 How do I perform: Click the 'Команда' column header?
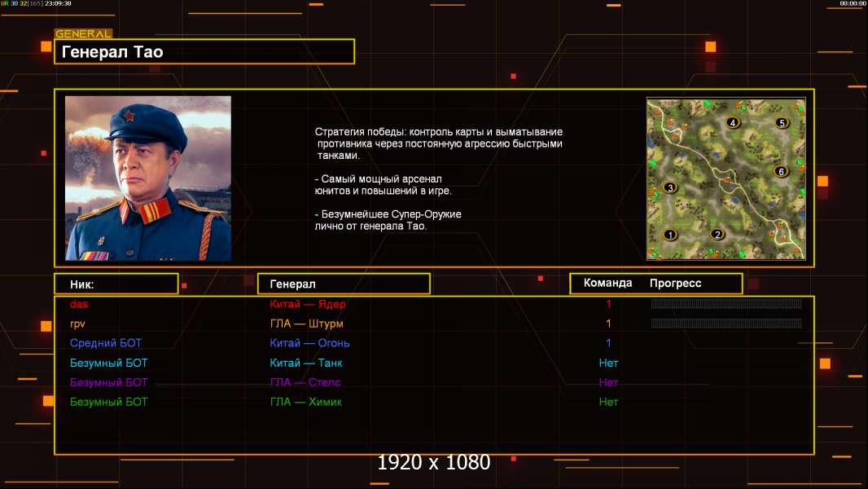607,283
